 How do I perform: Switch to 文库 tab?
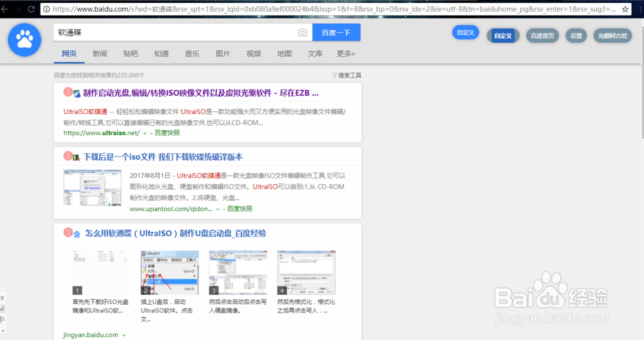click(x=316, y=54)
